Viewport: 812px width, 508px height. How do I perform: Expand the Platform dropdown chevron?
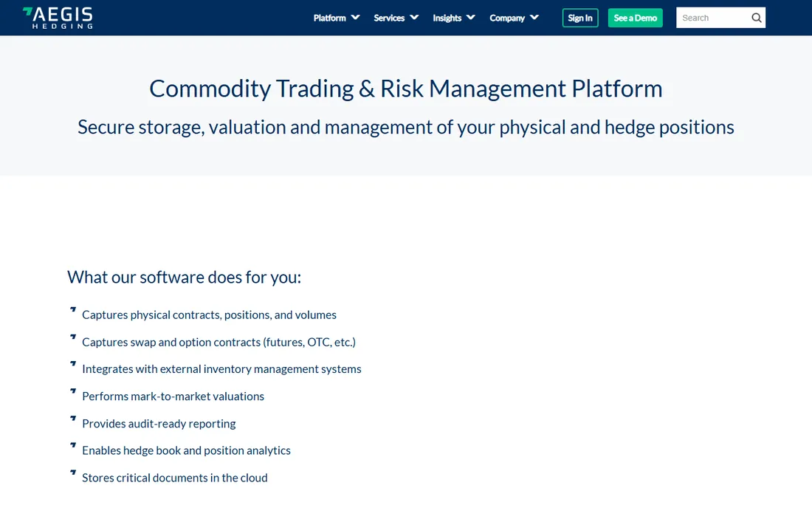355,18
